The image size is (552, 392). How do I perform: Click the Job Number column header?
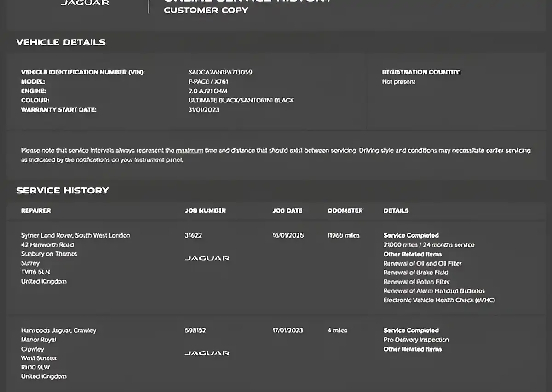205,210
